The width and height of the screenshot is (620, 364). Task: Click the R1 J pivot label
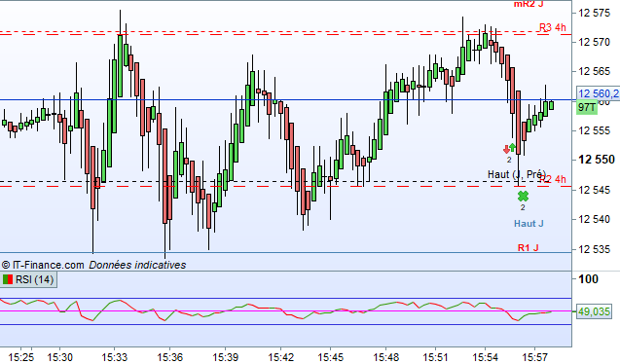(x=528, y=248)
